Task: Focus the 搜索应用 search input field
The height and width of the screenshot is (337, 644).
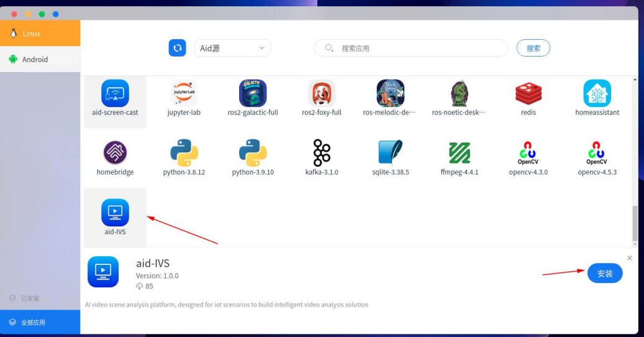Action: 410,48
